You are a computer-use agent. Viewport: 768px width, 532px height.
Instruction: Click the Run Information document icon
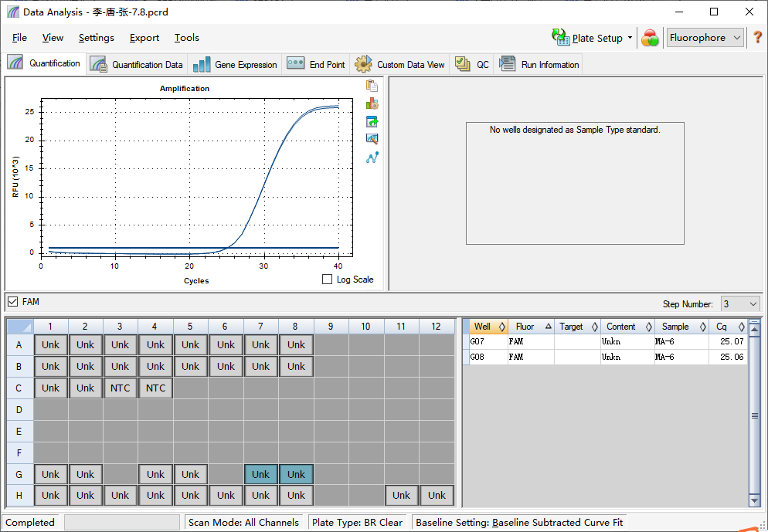point(507,63)
